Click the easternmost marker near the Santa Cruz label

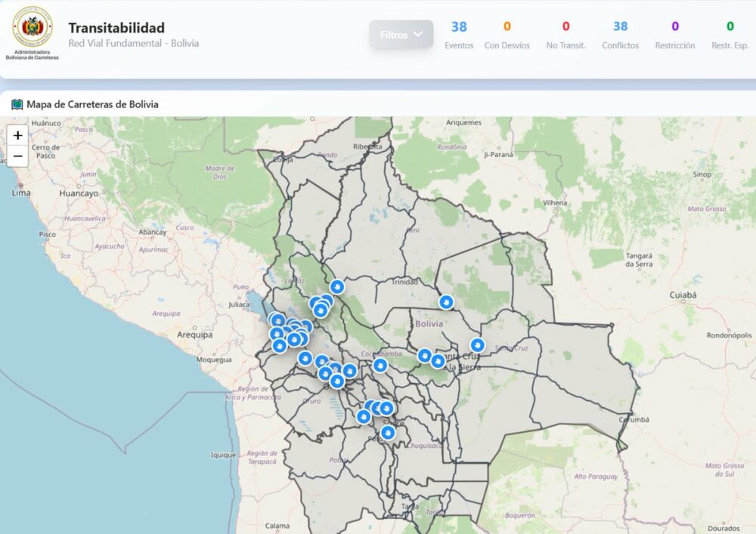coord(477,345)
